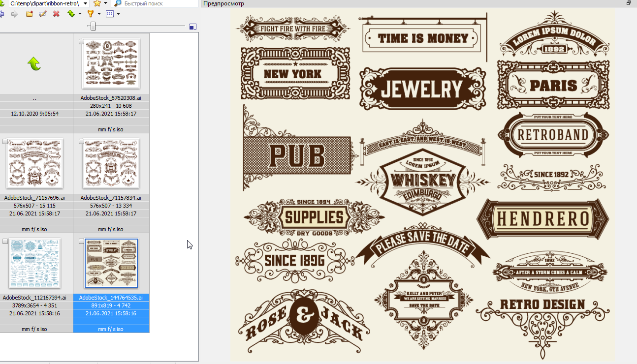The width and height of the screenshot is (637, 364).
Task: Float the Предпросмотр preview panel
Action: point(629,3)
